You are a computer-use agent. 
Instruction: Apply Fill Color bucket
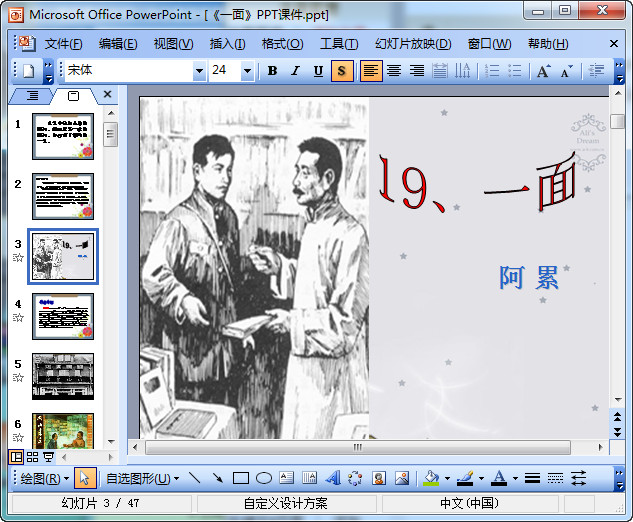[x=431, y=478]
